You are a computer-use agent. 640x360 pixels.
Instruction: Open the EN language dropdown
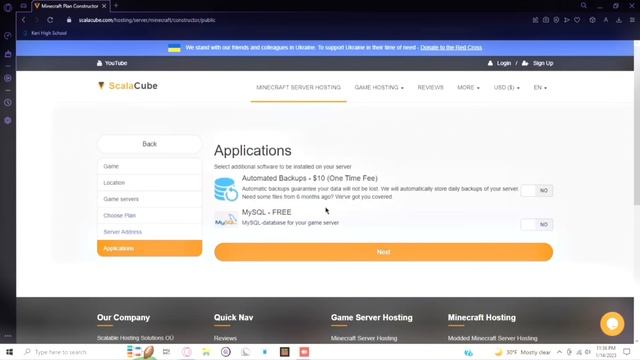540,87
